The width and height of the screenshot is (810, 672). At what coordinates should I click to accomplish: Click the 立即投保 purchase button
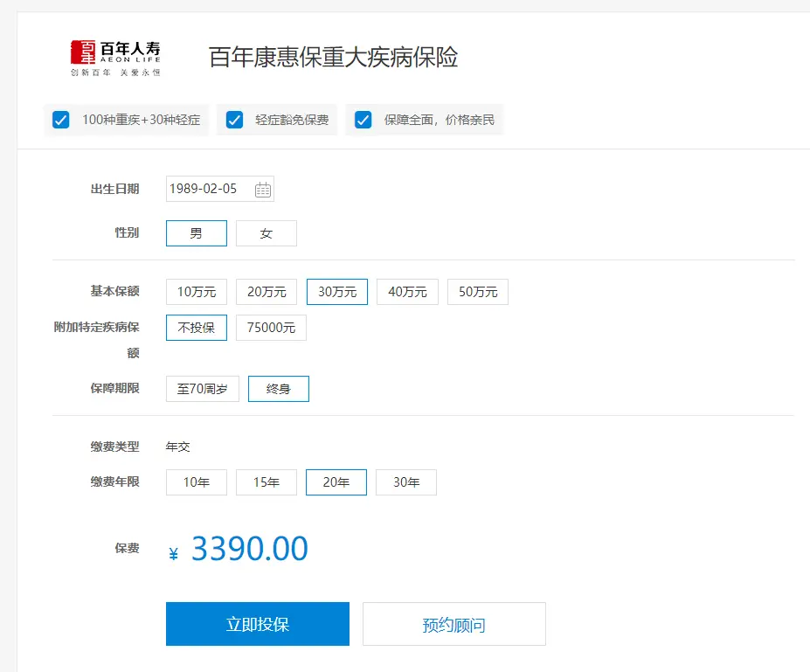[x=257, y=623]
